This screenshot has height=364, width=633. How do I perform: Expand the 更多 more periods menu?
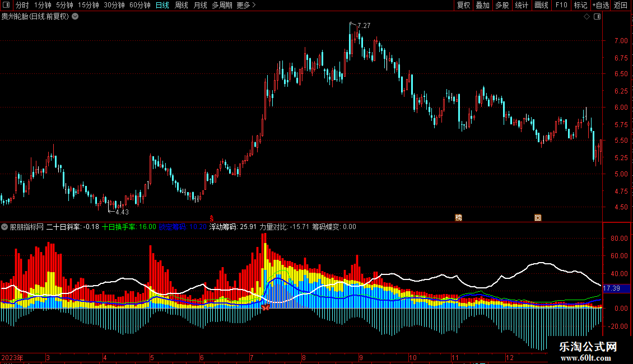tap(246, 5)
